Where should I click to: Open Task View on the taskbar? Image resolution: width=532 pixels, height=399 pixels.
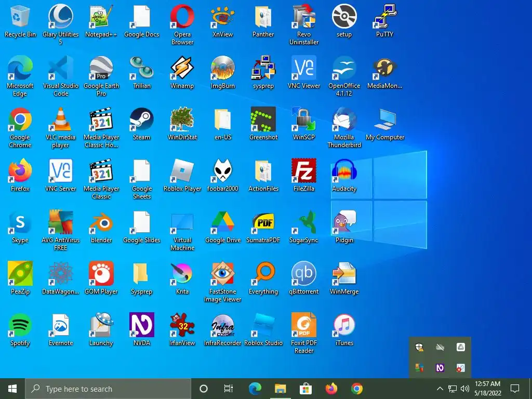tap(229, 389)
